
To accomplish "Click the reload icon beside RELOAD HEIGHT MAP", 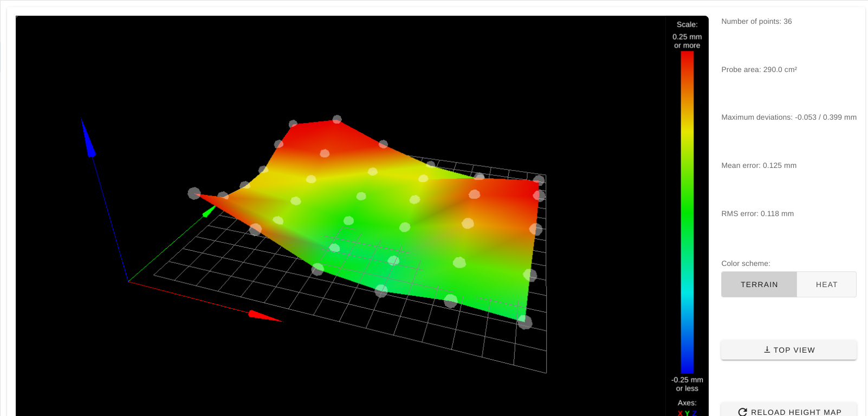I will pyautogui.click(x=743, y=412).
